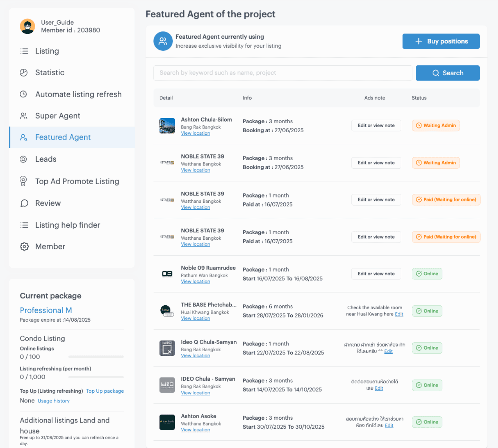Image resolution: width=498 pixels, height=448 pixels.
Task: Click the Statistic pie chart icon
Action: coord(24,73)
